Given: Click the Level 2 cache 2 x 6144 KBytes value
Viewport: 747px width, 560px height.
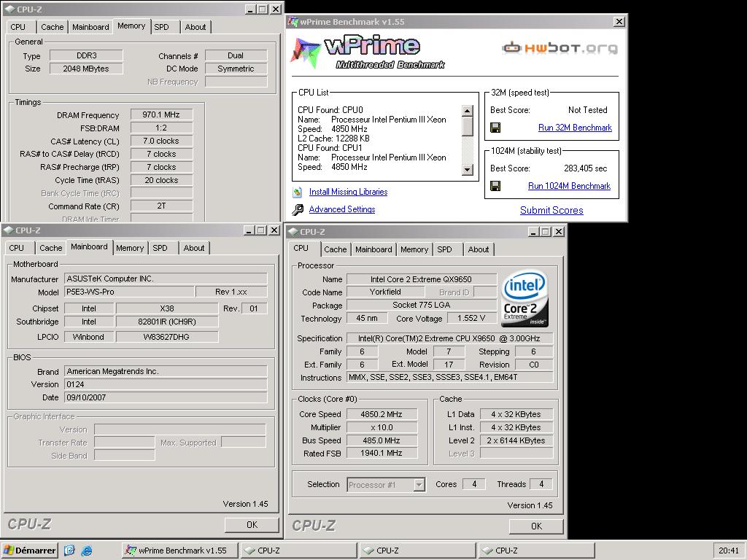Looking at the screenshot, I should tap(516, 440).
